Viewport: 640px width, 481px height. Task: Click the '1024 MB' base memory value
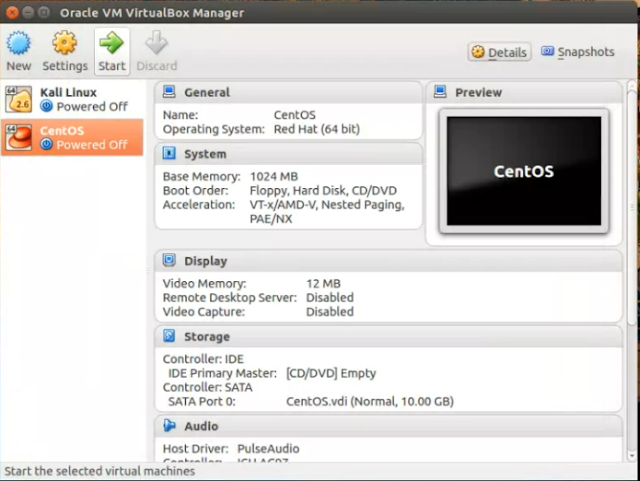274,176
